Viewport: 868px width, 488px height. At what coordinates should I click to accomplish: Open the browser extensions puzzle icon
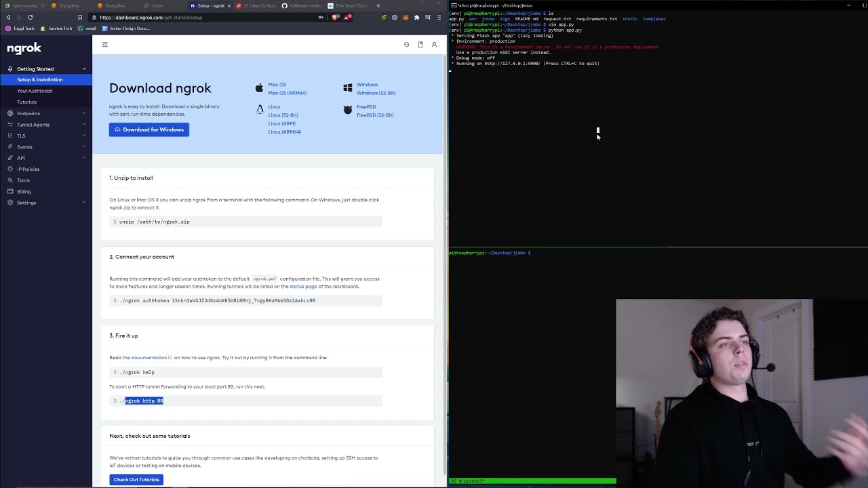pos(416,17)
